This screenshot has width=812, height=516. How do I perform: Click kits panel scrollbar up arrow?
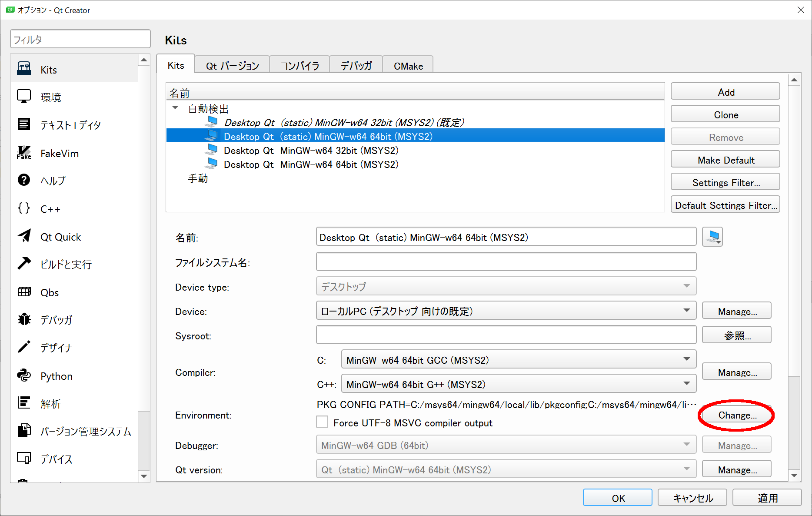(x=794, y=80)
